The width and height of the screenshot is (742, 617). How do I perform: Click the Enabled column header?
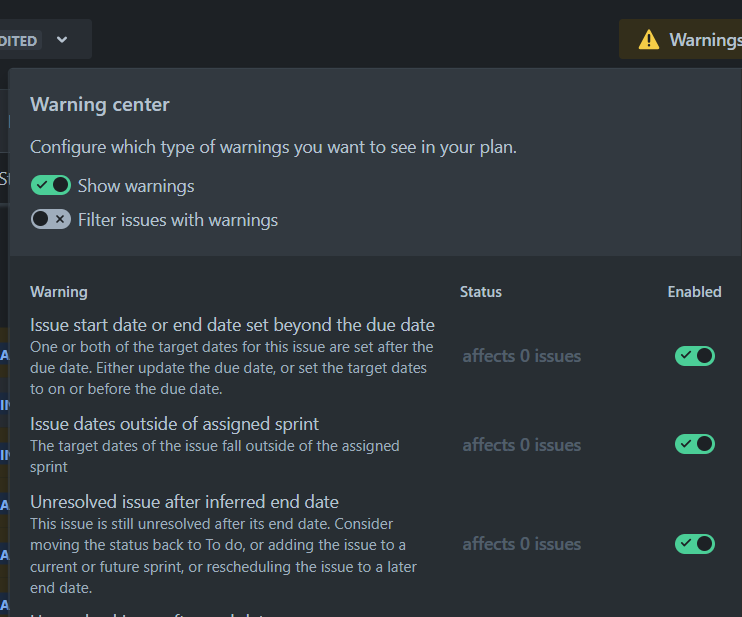(x=694, y=292)
